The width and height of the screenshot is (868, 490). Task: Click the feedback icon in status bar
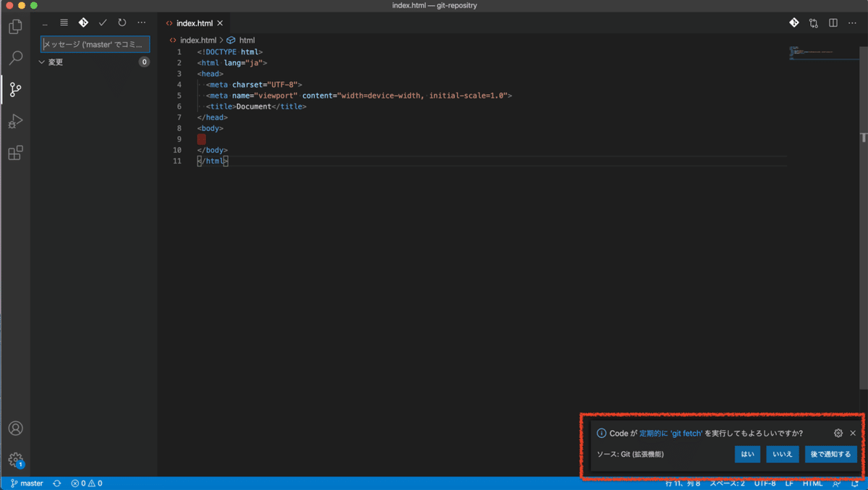(836, 483)
